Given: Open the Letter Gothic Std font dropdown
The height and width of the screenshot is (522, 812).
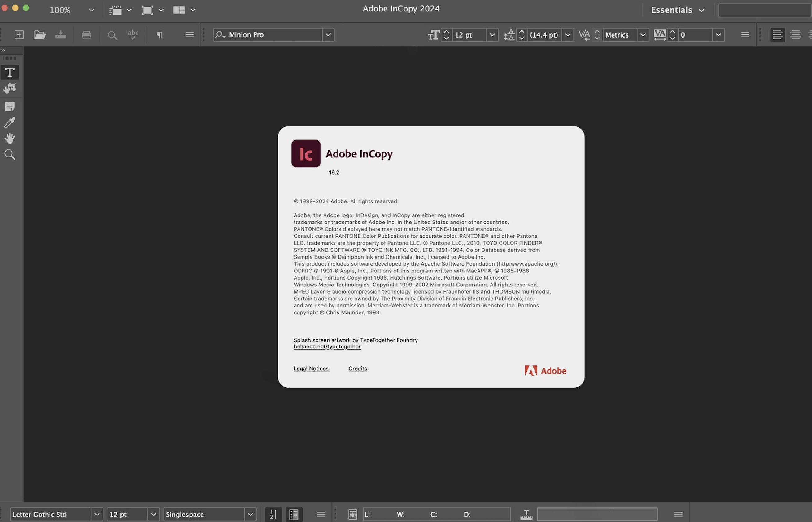Looking at the screenshot, I should 97,514.
